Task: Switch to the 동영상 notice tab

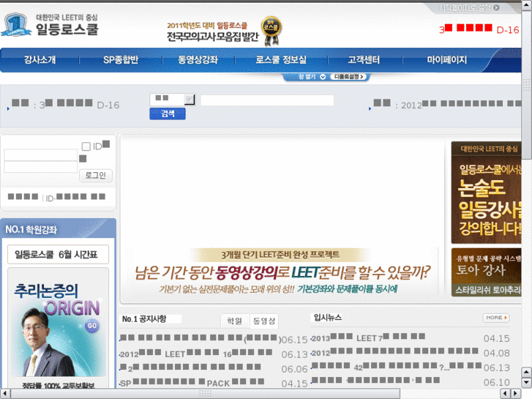Action: [x=264, y=321]
